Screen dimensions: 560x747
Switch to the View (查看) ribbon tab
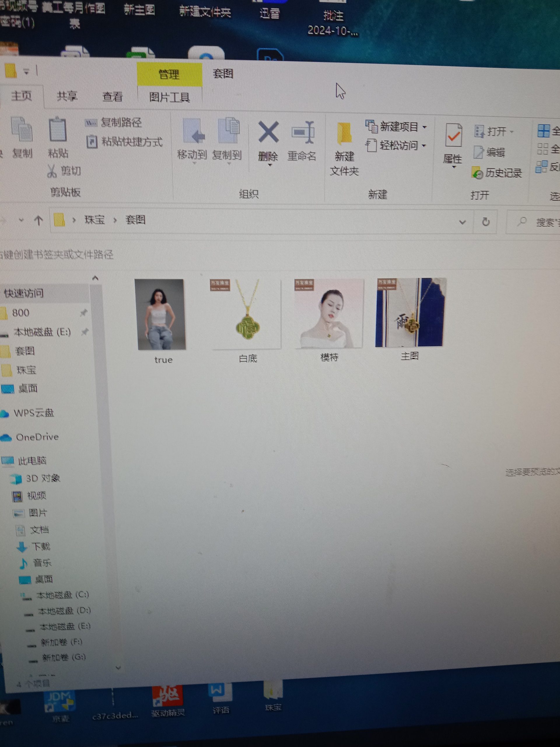click(x=112, y=97)
